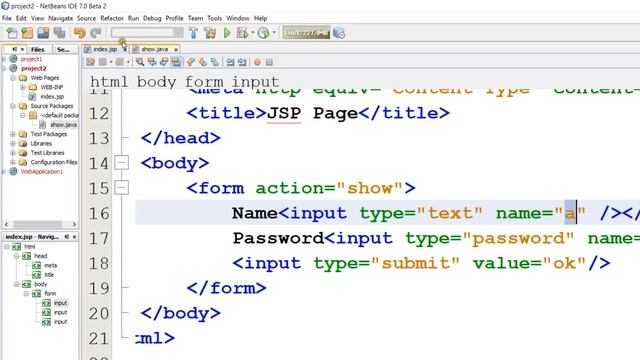Click the Redo arrow icon
The width and height of the screenshot is (640, 360).
coord(96,33)
